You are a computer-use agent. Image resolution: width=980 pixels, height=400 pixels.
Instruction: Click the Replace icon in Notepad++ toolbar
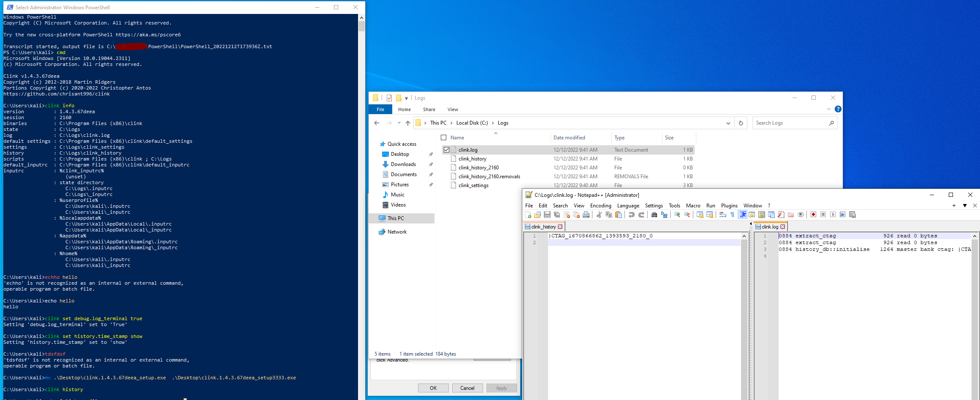(x=664, y=215)
